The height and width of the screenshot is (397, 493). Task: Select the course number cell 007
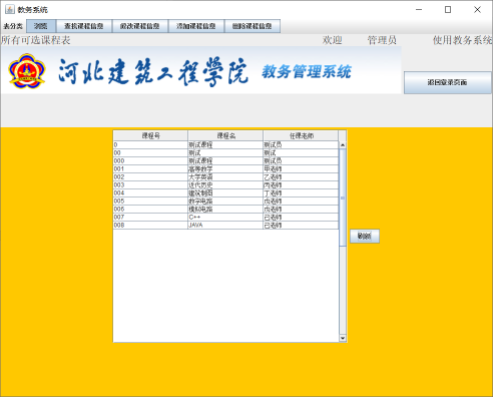(150, 217)
